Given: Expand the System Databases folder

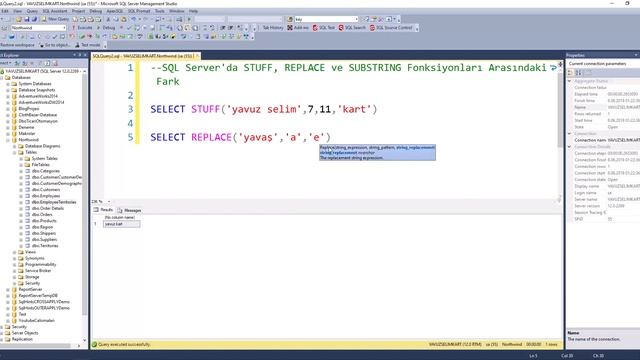Looking at the screenshot, I should click(x=8, y=84).
